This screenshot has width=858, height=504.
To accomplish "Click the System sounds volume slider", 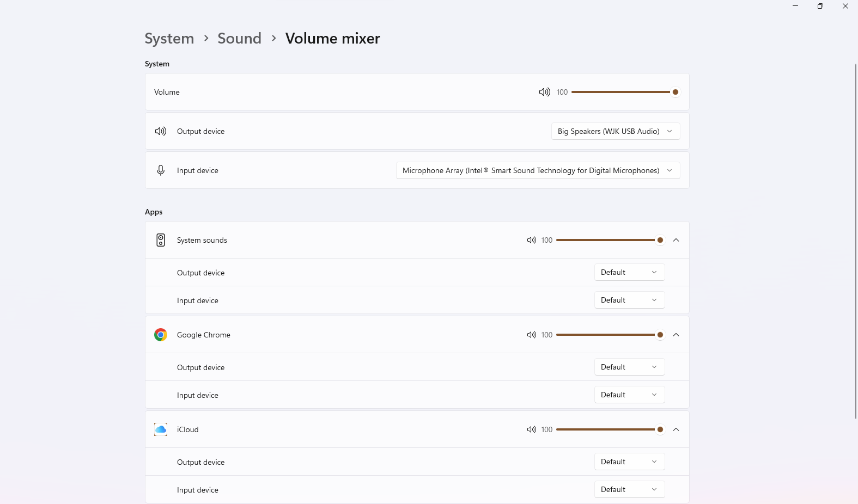I will tap(610, 240).
